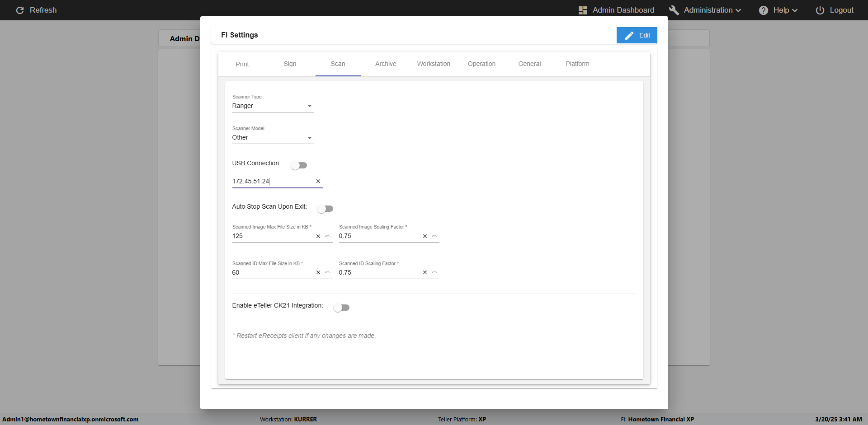Click the USB Connection label
The height and width of the screenshot is (425, 868).
[256, 163]
